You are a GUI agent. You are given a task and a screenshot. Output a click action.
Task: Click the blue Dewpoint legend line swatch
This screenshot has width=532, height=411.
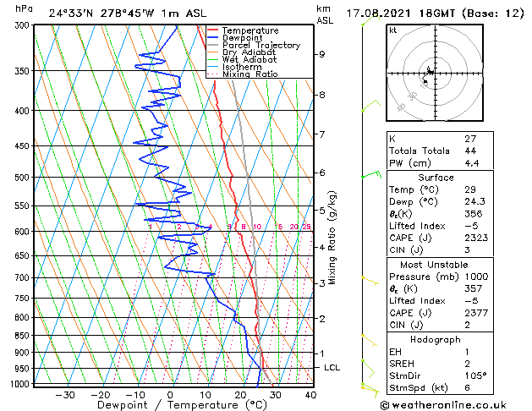(213, 37)
